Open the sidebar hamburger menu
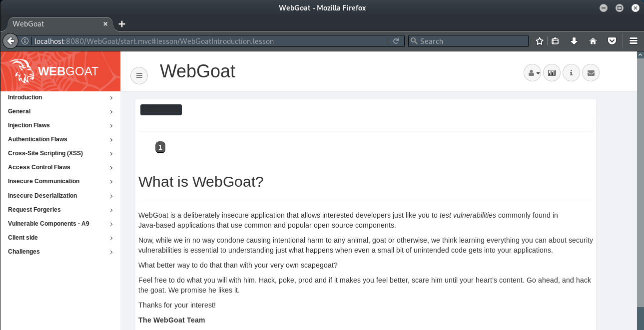 click(x=139, y=75)
